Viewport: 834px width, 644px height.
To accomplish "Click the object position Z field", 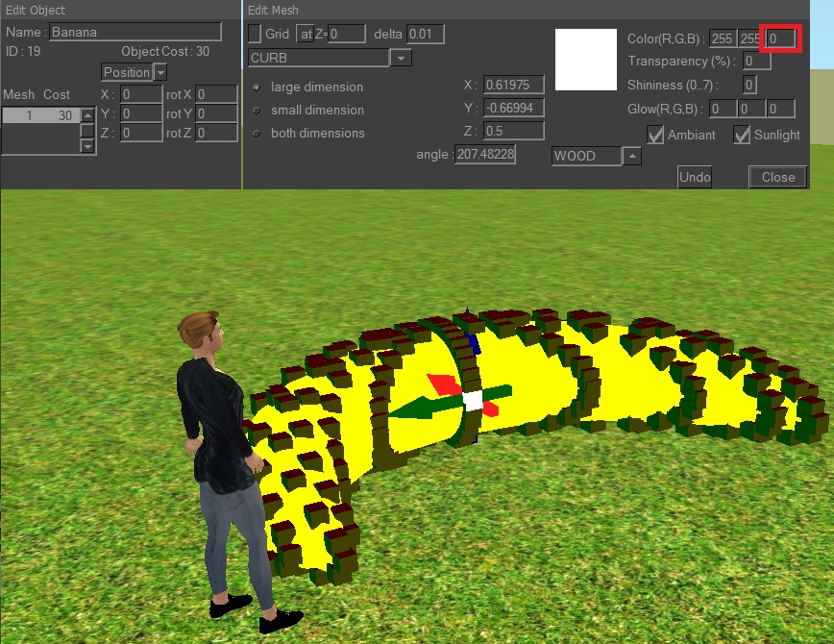I will pos(141,133).
